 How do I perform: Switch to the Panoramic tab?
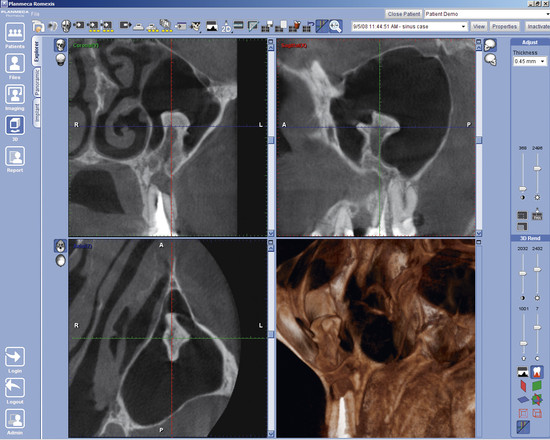pos(37,83)
